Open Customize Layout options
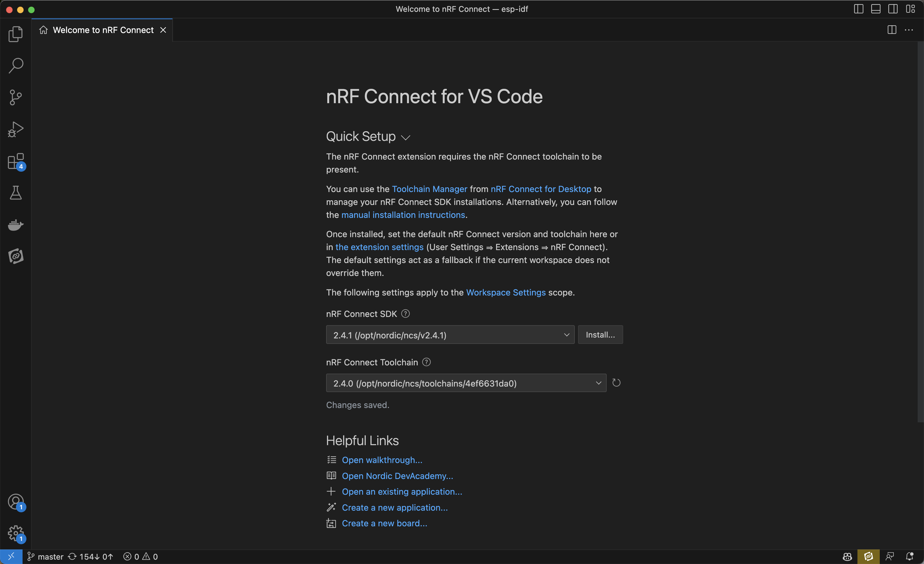The image size is (924, 564). point(911,9)
